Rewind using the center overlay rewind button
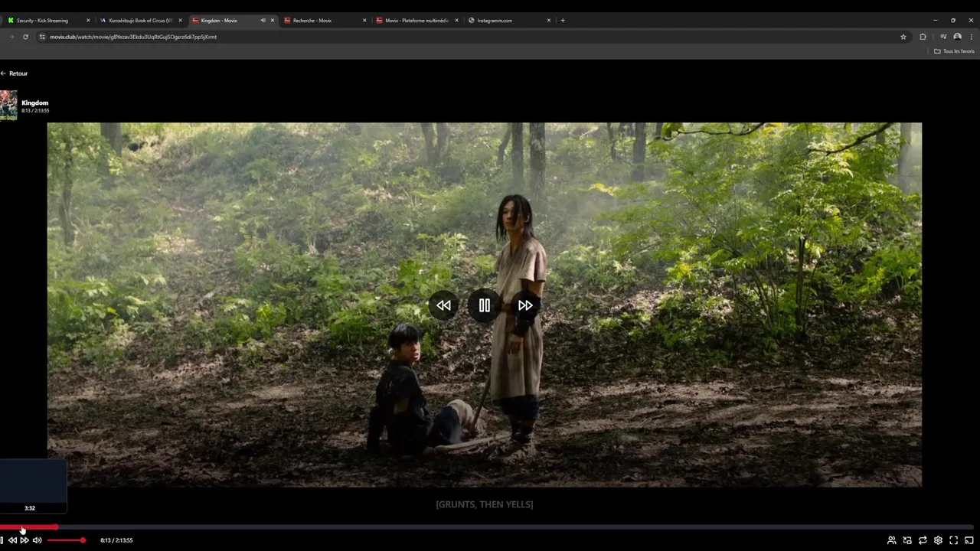980x551 pixels. 443,305
